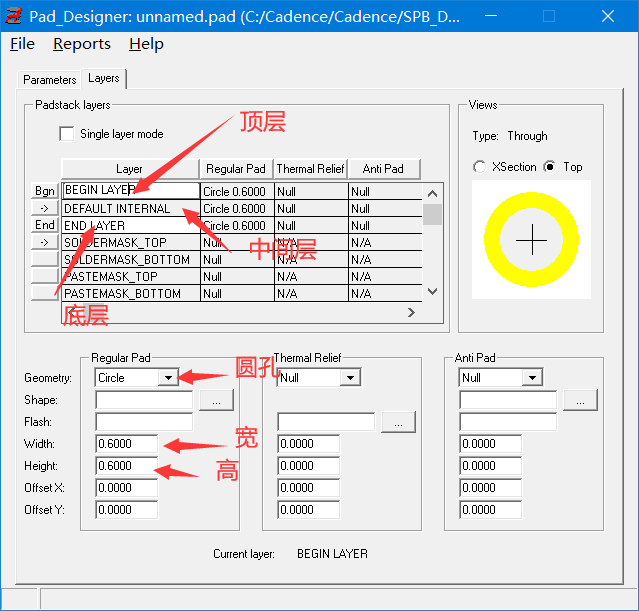Open the Thermal Relief Geometry dropdown

coord(350,378)
